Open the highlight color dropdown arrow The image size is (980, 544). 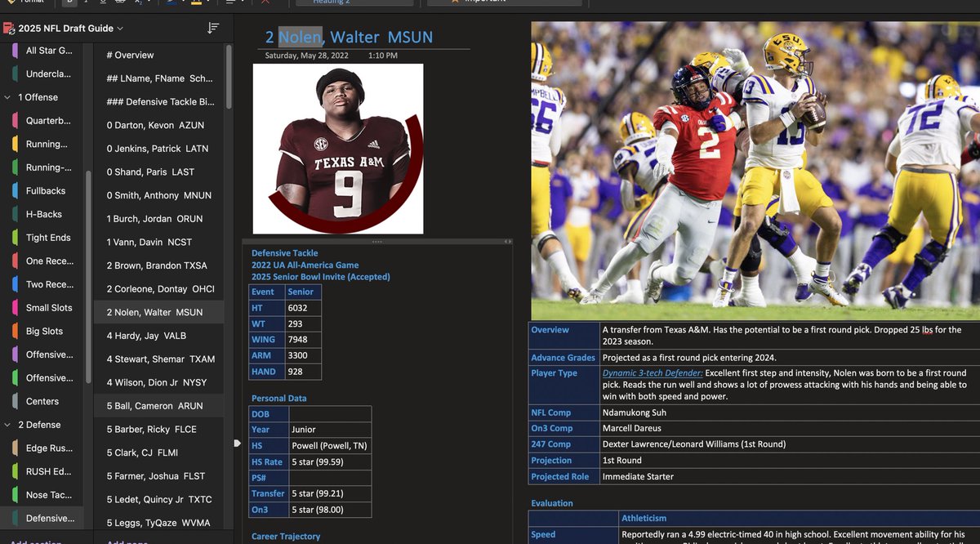tap(208, 3)
